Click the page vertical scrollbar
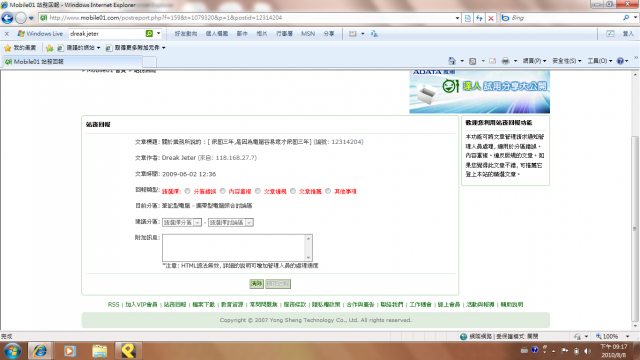The width and height of the screenshot is (640, 360). pos(635,200)
